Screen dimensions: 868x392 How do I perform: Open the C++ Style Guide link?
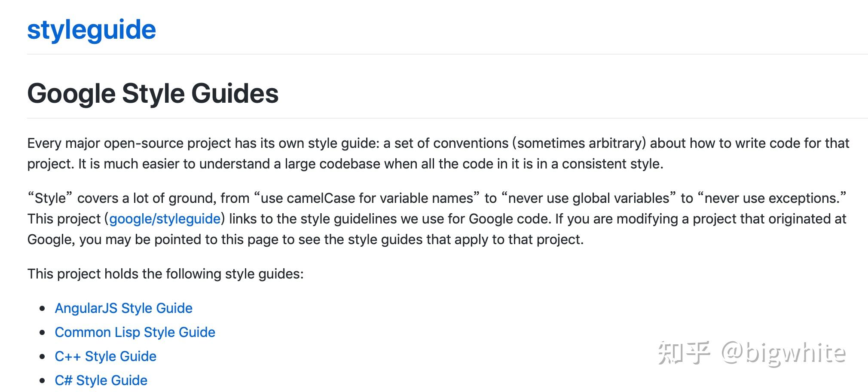pyautogui.click(x=105, y=356)
